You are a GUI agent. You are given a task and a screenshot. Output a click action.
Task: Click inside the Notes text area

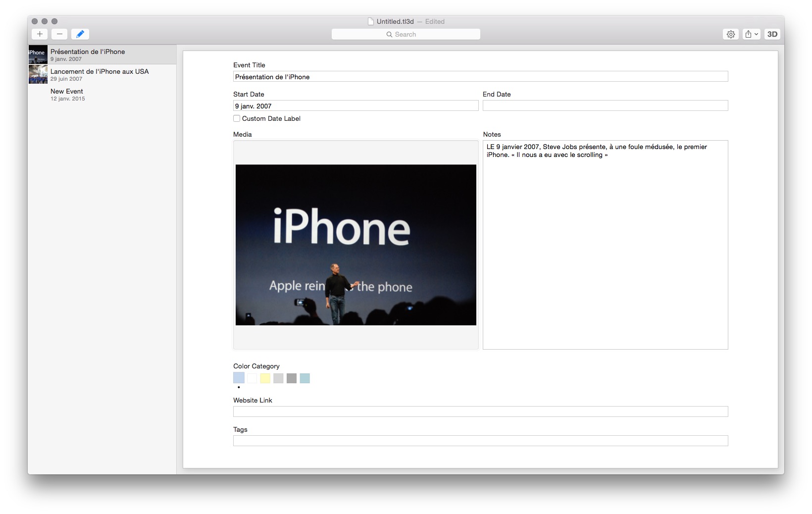(x=605, y=245)
